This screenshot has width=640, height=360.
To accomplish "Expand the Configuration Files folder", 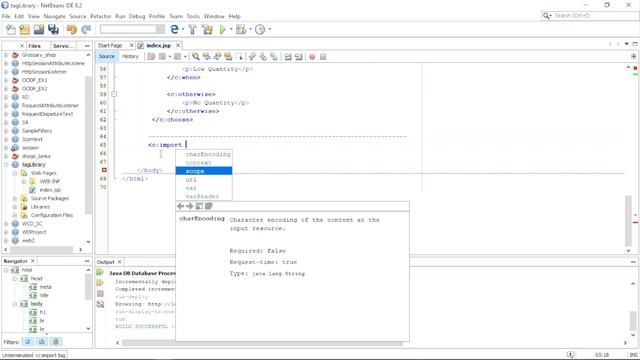I will click(x=15, y=215).
